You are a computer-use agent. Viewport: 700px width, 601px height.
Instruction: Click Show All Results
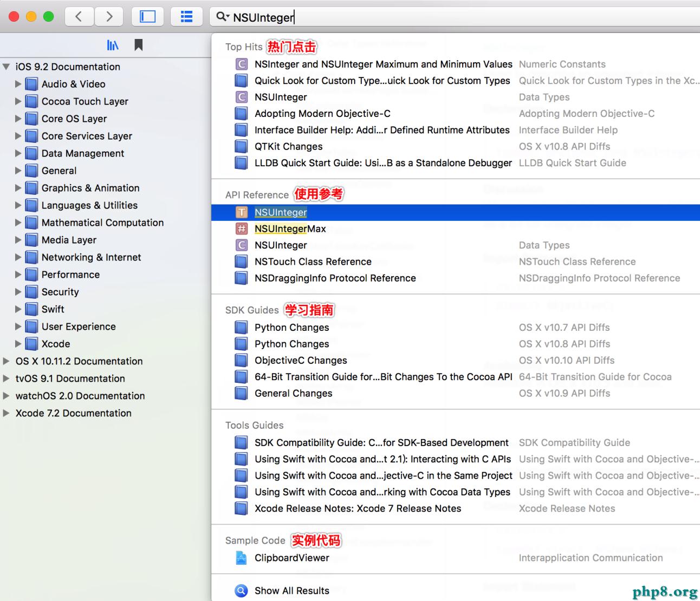tap(291, 591)
